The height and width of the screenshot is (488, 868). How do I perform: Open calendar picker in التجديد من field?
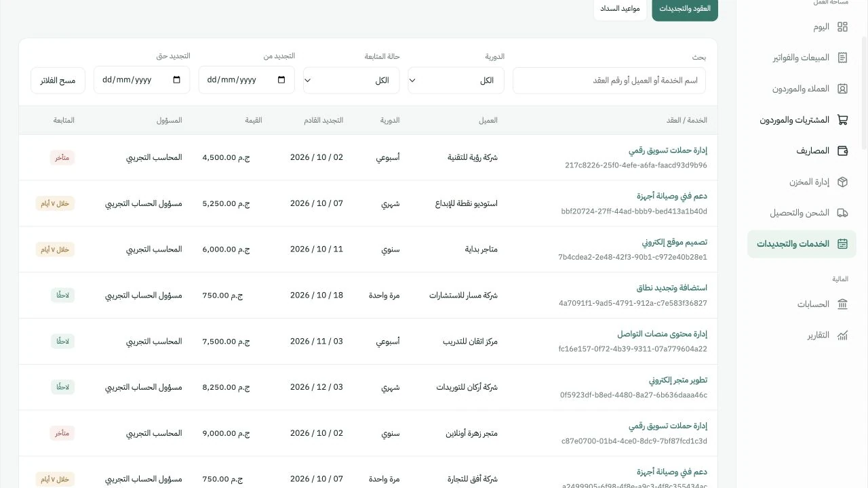[281, 80]
